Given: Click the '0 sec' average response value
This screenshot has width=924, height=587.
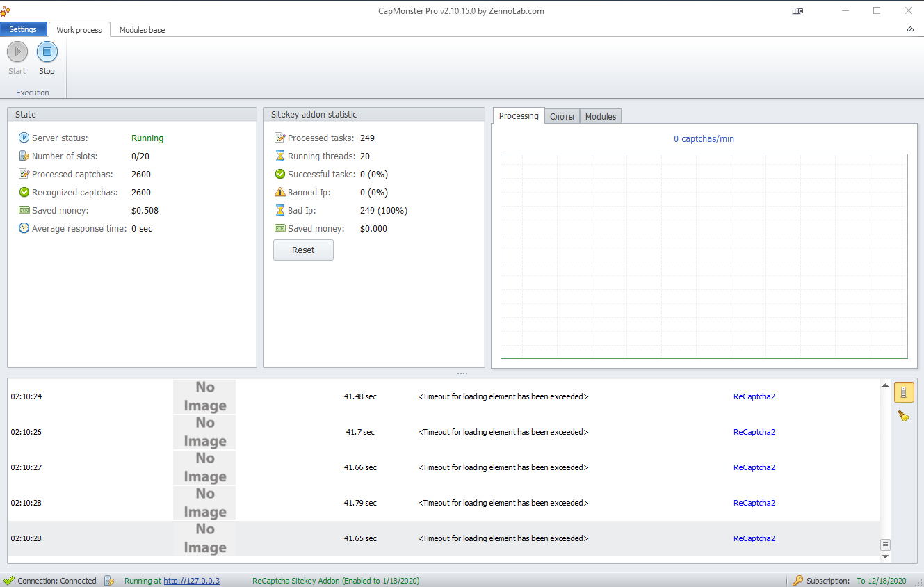Looking at the screenshot, I should pos(142,229).
